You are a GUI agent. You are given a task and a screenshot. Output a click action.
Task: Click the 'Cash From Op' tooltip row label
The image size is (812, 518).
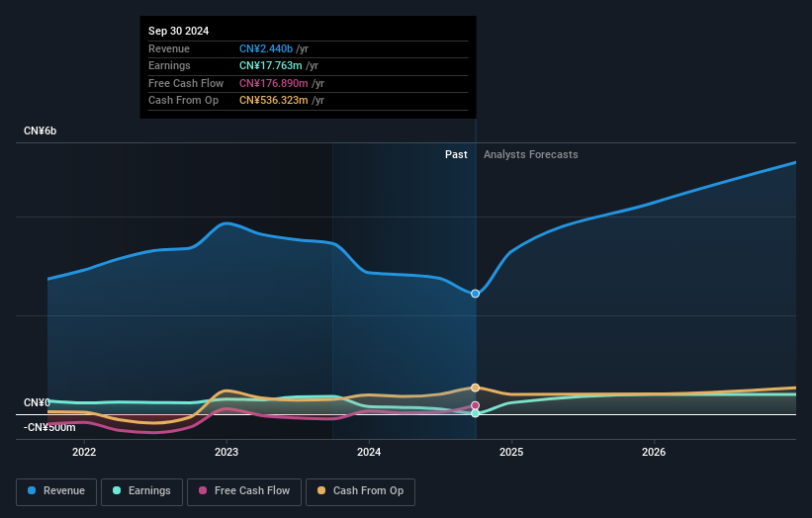point(183,101)
